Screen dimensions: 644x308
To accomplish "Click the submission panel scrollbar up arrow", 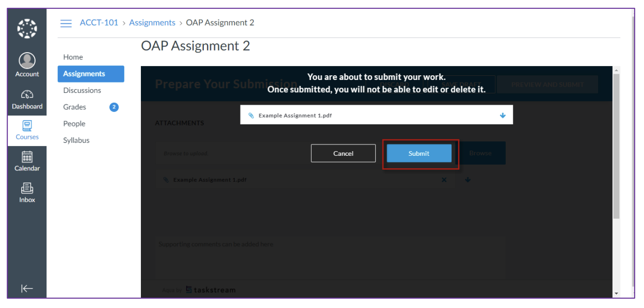I will [x=616, y=70].
